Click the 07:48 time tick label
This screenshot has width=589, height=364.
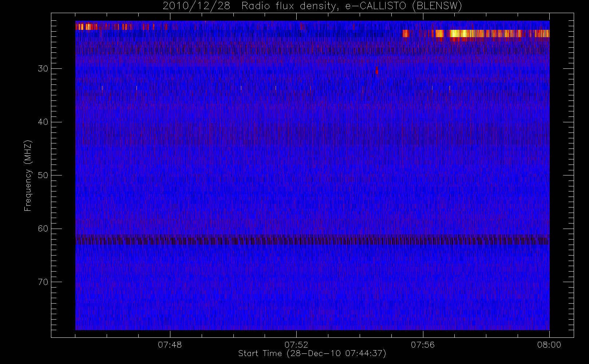coord(170,345)
